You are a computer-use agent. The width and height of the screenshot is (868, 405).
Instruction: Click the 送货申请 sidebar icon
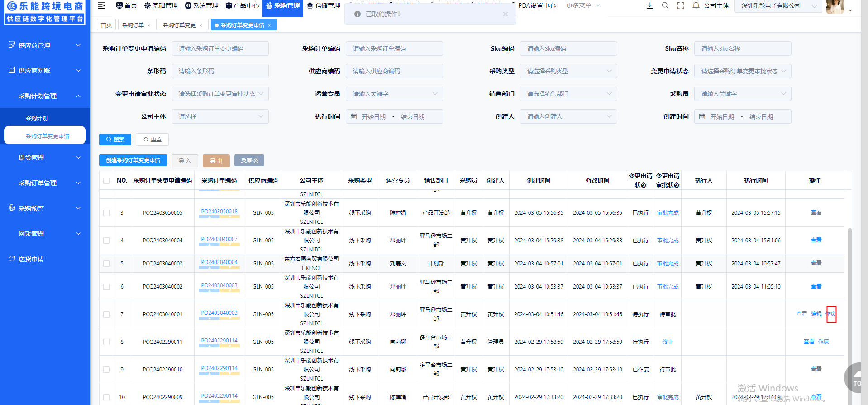pyautogui.click(x=12, y=259)
